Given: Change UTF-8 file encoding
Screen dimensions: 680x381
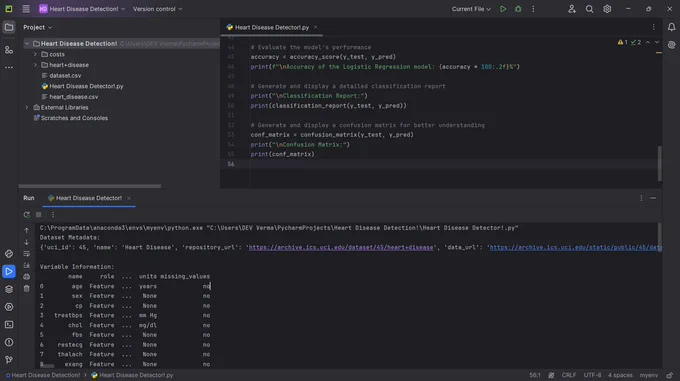Looking at the screenshot, I should click(x=592, y=375).
